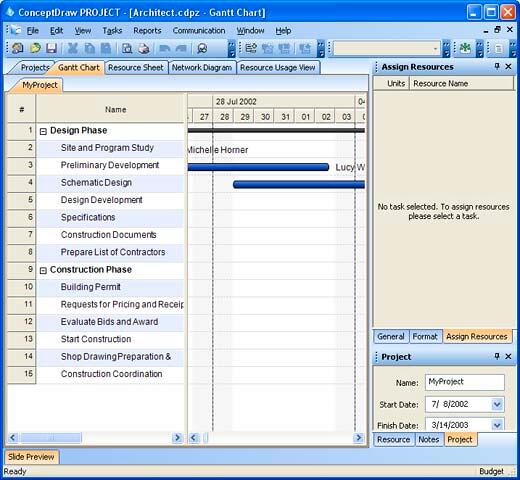
Task: Switch to the Resource Usage View tab
Action: point(278,67)
